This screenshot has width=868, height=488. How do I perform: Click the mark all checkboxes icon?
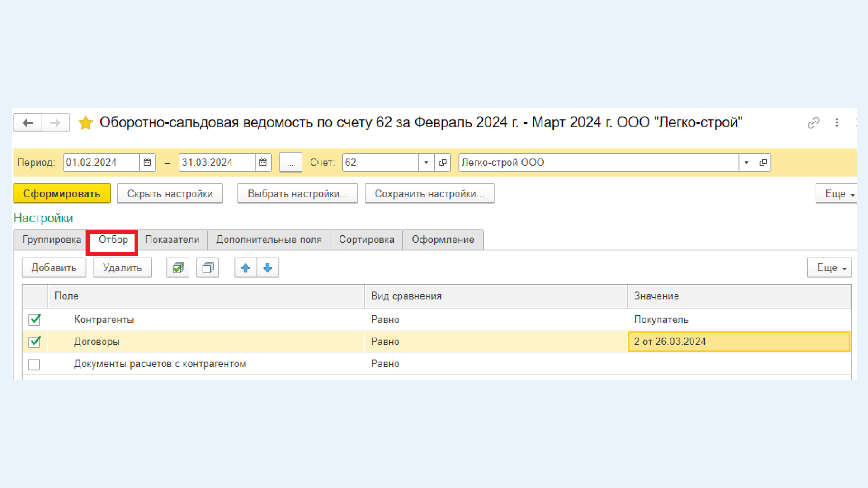point(177,268)
